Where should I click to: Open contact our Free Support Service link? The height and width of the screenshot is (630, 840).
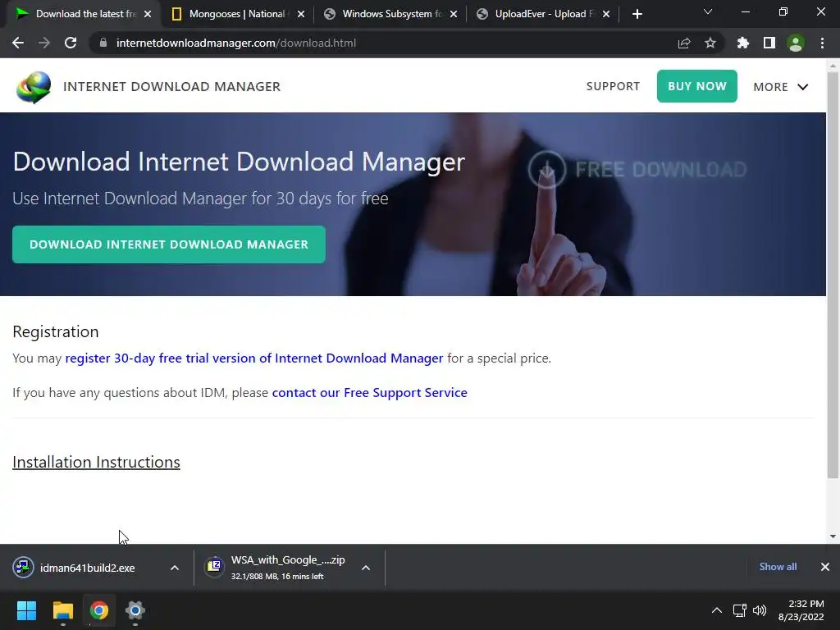point(370,393)
